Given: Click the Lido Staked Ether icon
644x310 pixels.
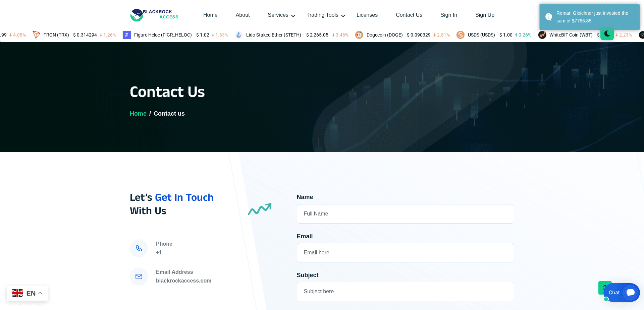Looking at the screenshot, I should tap(239, 35).
